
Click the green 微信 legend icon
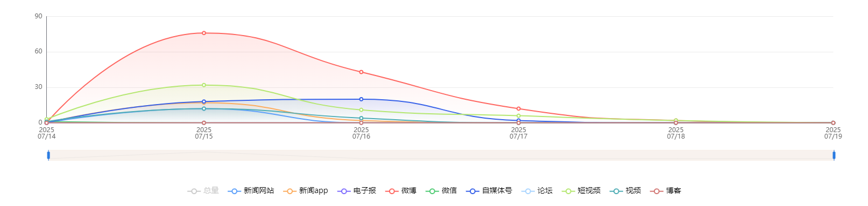coord(432,191)
